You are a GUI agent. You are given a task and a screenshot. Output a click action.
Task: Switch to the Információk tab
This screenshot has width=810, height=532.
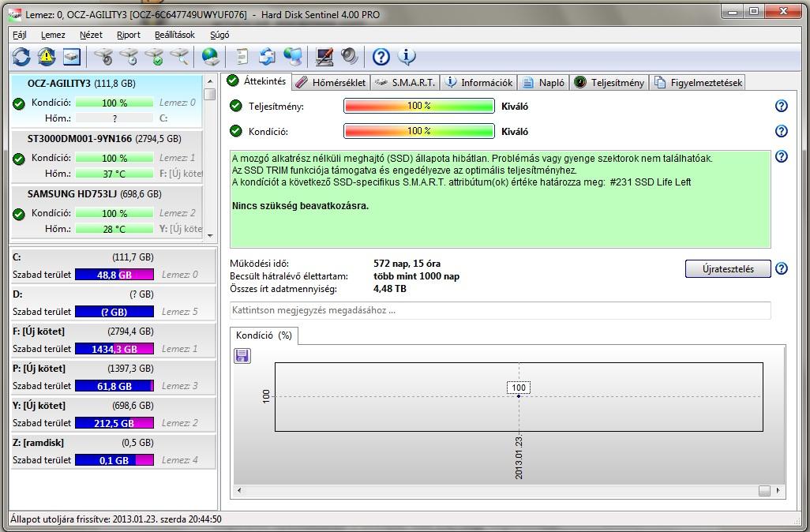coord(479,83)
